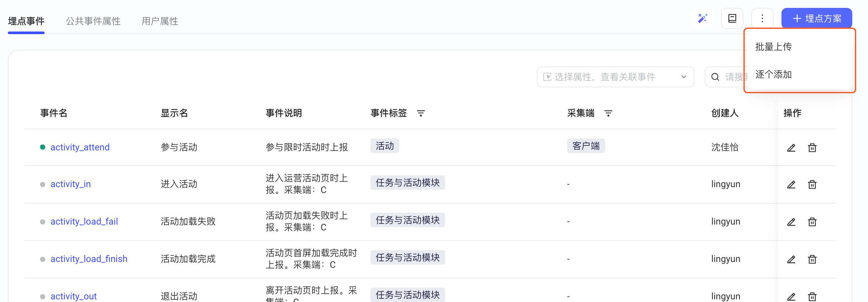Click the 客户端 tag

(x=586, y=146)
